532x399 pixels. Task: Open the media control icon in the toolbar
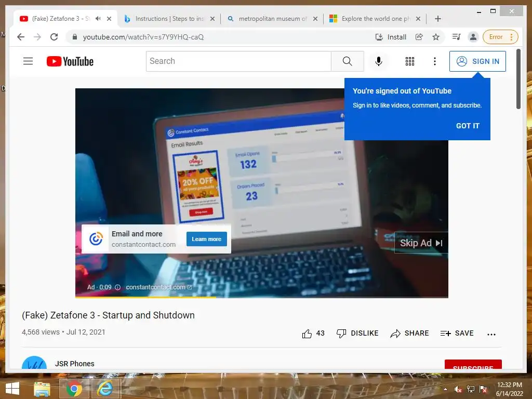pos(456,37)
